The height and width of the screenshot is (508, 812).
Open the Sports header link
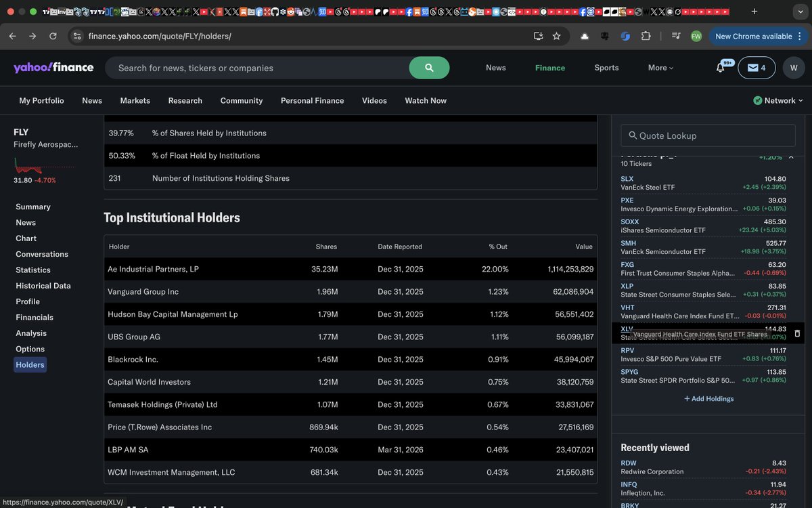pyautogui.click(x=606, y=68)
